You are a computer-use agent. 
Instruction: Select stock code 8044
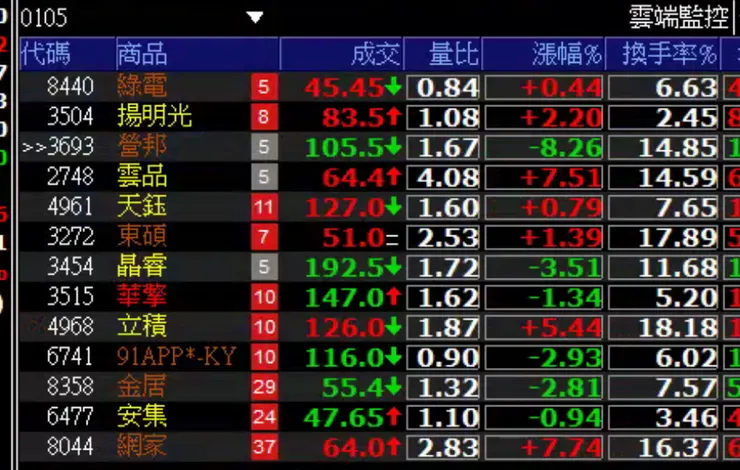[x=70, y=446]
